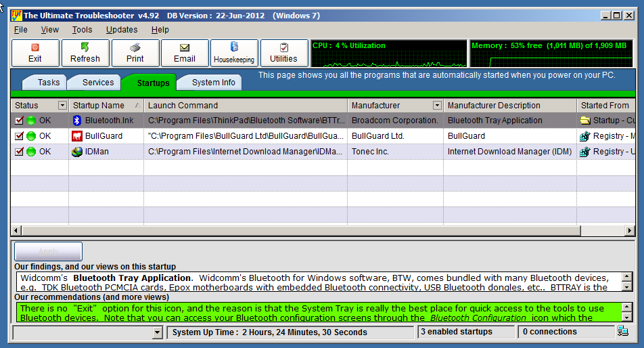
Task: Open the Help menu
Action: point(160,30)
